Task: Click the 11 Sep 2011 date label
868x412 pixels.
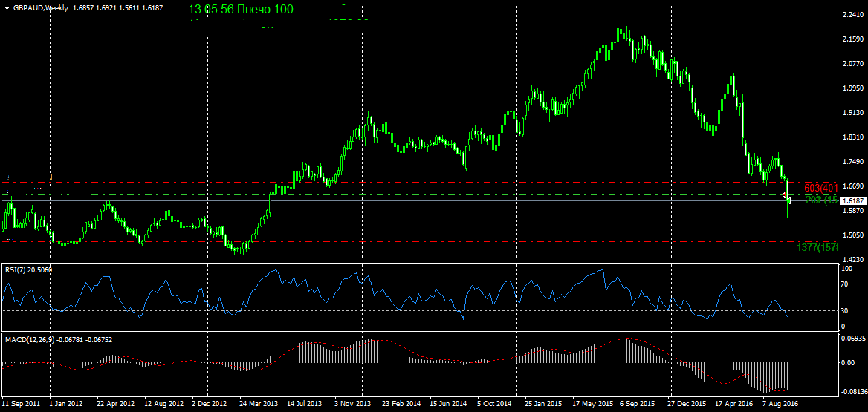Action: click(21, 403)
